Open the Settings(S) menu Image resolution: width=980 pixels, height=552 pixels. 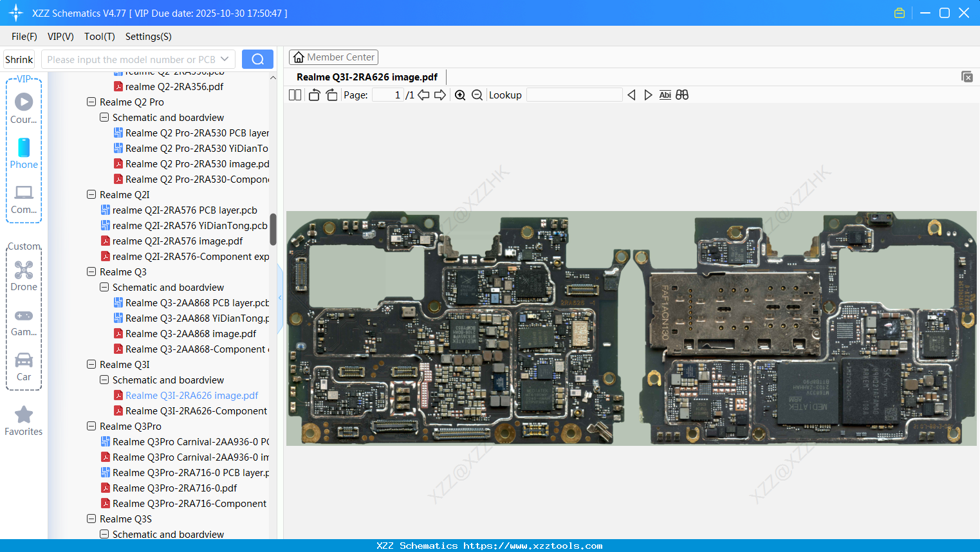148,37
